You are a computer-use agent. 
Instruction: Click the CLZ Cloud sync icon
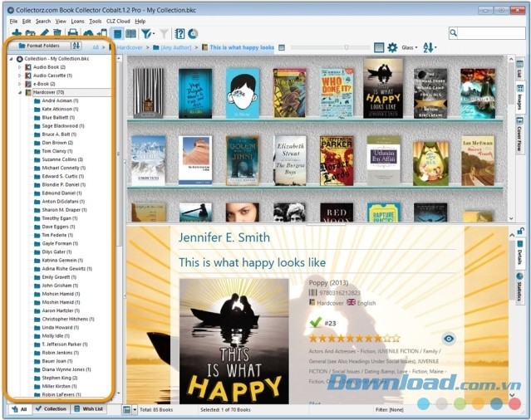pyautogui.click(x=88, y=33)
